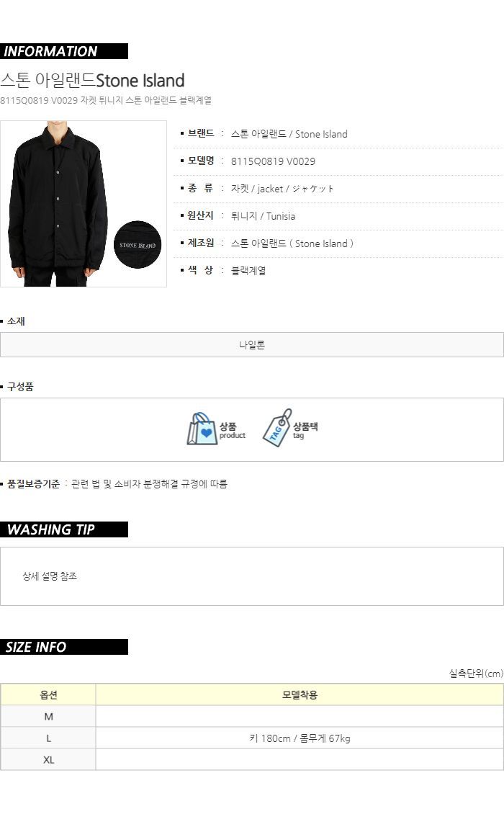504x832 pixels.
Task: Click the shopping bag product icon
Action: tap(202, 429)
